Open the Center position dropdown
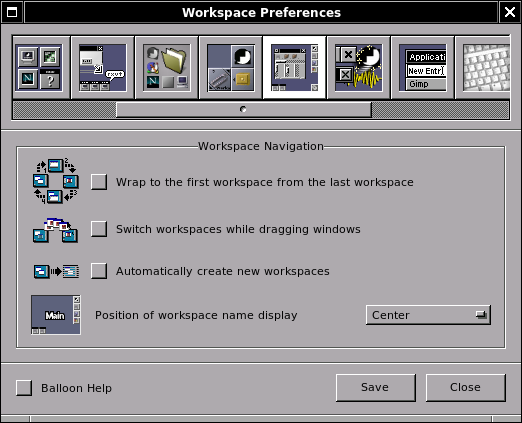Viewport: 522px width, 423px height. tap(428, 315)
